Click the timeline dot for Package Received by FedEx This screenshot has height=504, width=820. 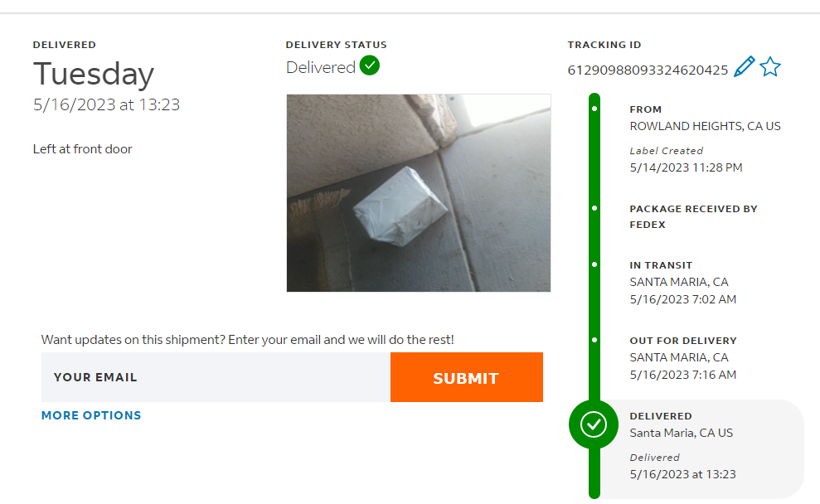594,208
